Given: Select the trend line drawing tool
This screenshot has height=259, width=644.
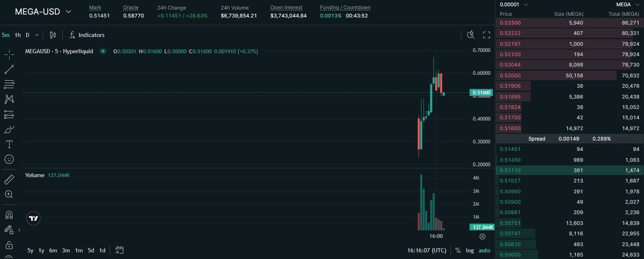Looking at the screenshot, I should point(9,69).
